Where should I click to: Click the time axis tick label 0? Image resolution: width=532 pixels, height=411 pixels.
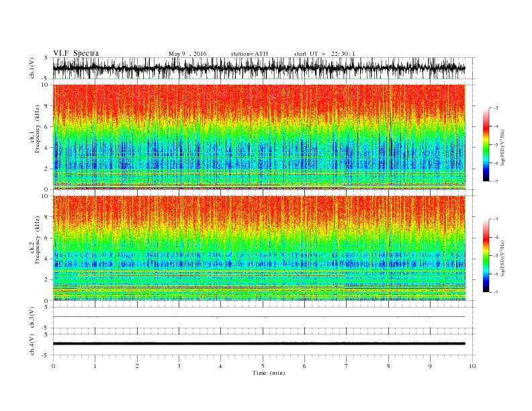point(53,366)
